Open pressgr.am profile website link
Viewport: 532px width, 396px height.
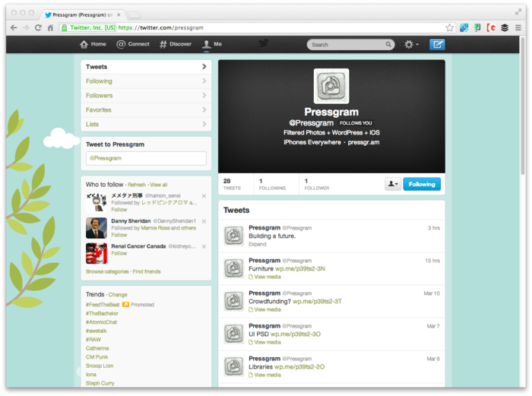pyautogui.click(x=363, y=142)
